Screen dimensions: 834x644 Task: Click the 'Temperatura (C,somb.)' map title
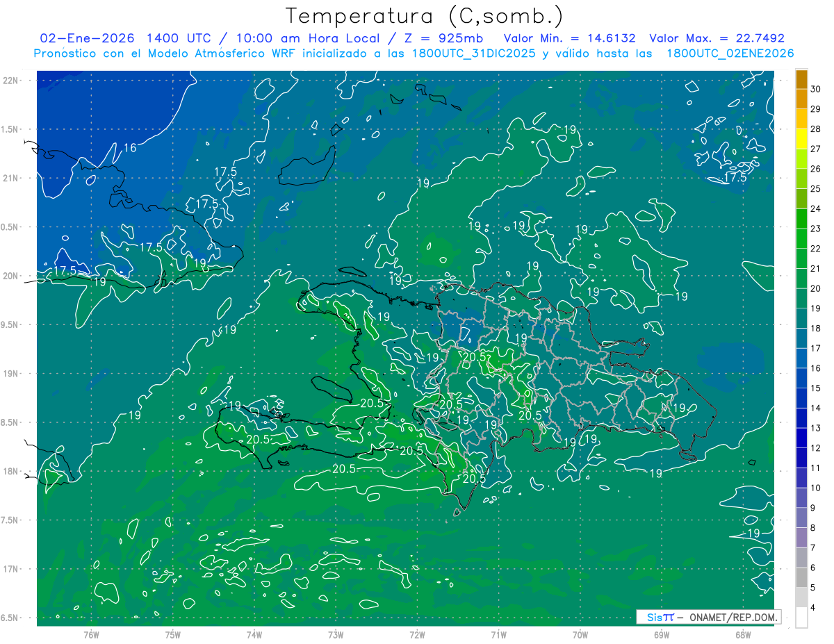click(x=425, y=17)
